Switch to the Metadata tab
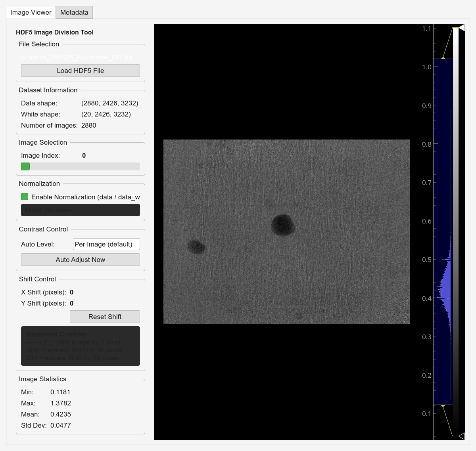The image size is (476, 451). click(74, 12)
